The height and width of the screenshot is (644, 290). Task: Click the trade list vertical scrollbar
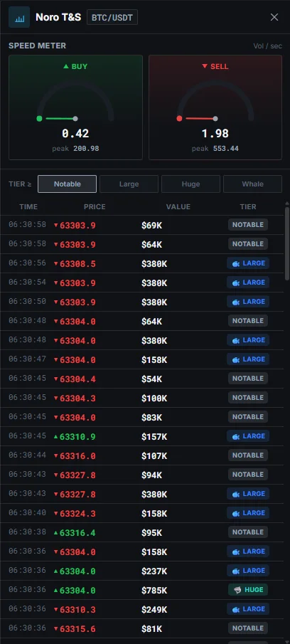(286, 244)
